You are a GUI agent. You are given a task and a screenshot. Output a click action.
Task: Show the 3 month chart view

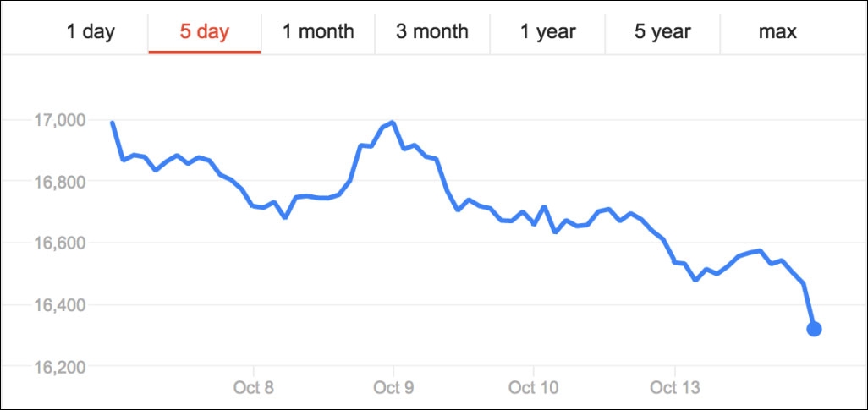432,32
